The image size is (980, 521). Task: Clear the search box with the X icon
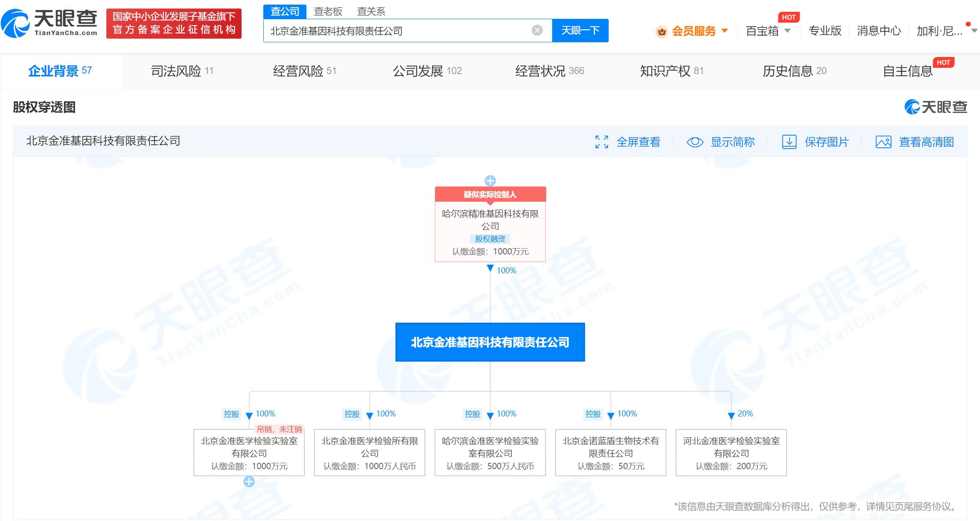click(x=537, y=31)
